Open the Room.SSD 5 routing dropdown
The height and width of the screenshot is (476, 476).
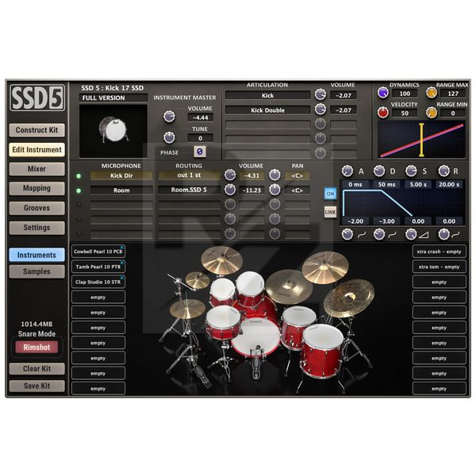click(189, 190)
